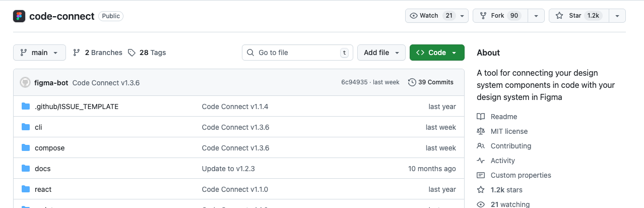Screen dimensions: 644x208
Task: Open the Activity link
Action: coord(503,161)
